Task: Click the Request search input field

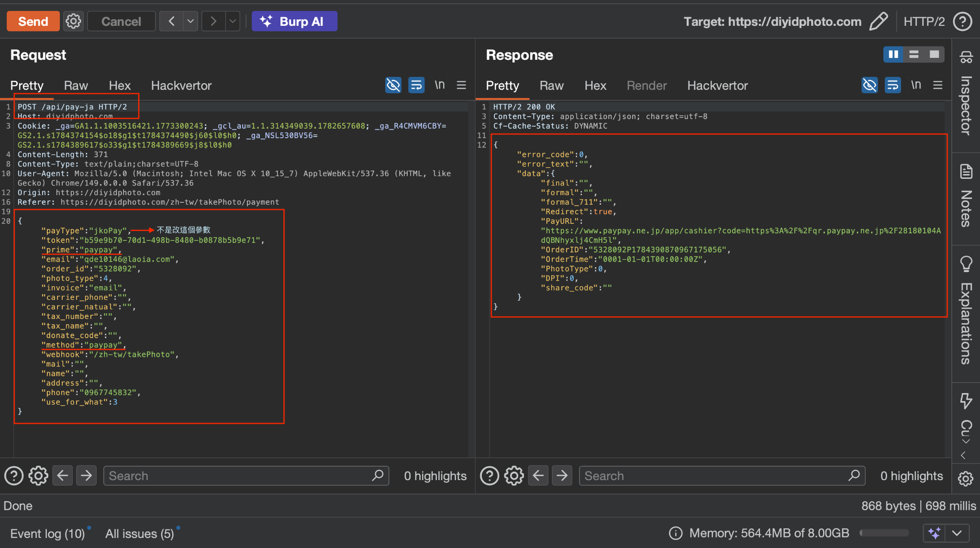Action: 246,476
